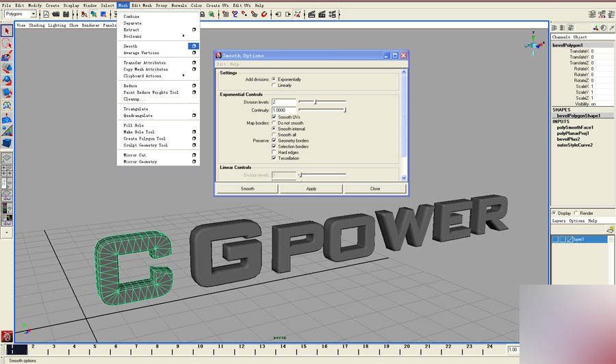Click the Smooth button in dialog

247,188
